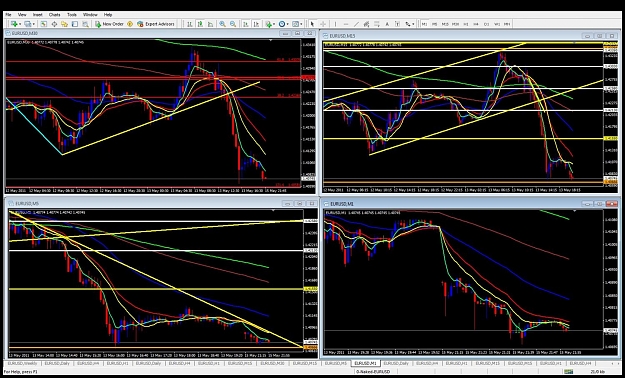Select the Crosshair tool

(323, 24)
